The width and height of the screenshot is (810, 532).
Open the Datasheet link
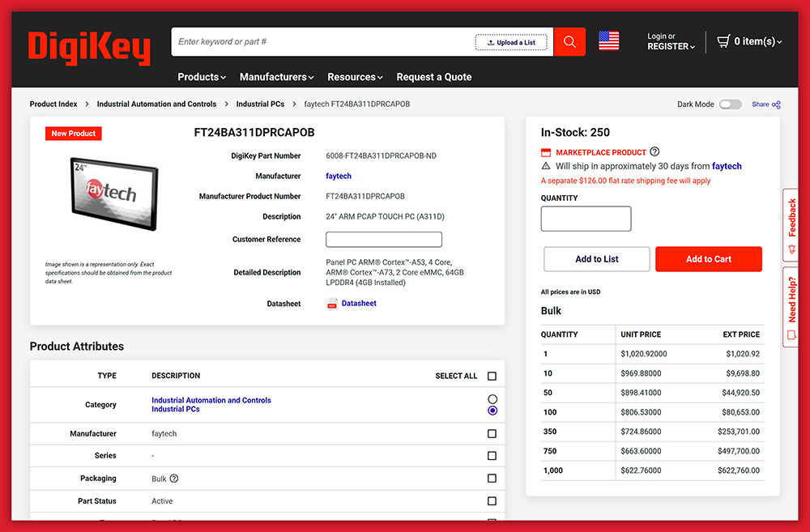pyautogui.click(x=359, y=303)
